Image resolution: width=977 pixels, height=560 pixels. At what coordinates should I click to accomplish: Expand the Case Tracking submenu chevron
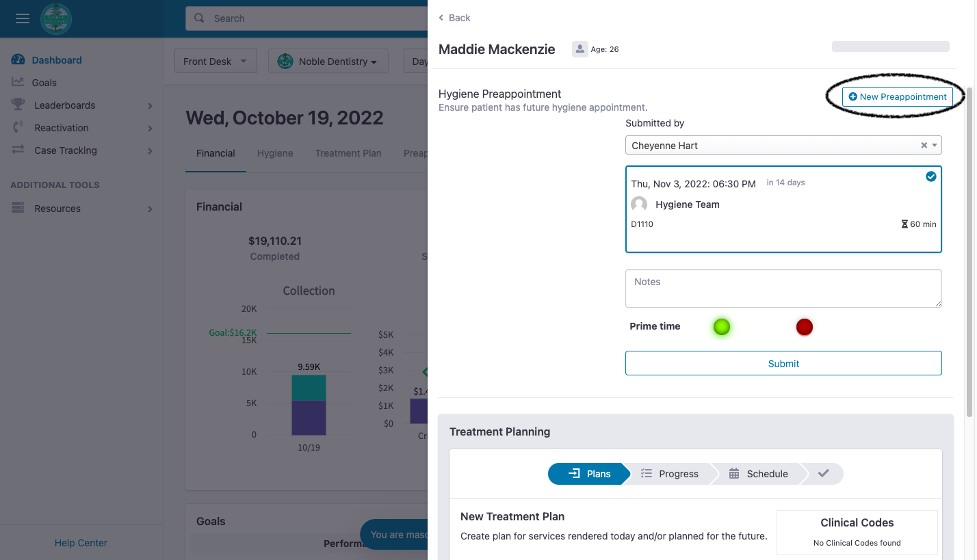tap(150, 150)
